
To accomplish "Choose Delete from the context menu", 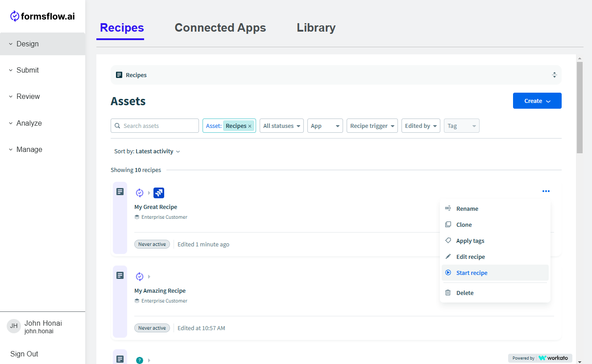I will (x=495, y=293).
